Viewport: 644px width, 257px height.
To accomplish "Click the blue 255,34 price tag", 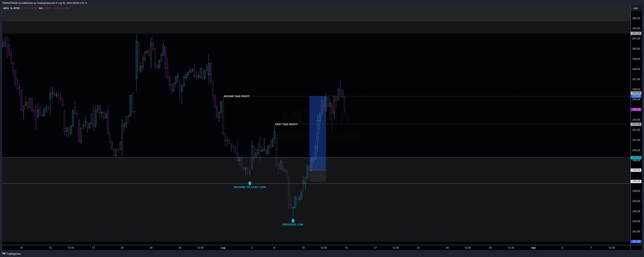I will click(x=636, y=96).
